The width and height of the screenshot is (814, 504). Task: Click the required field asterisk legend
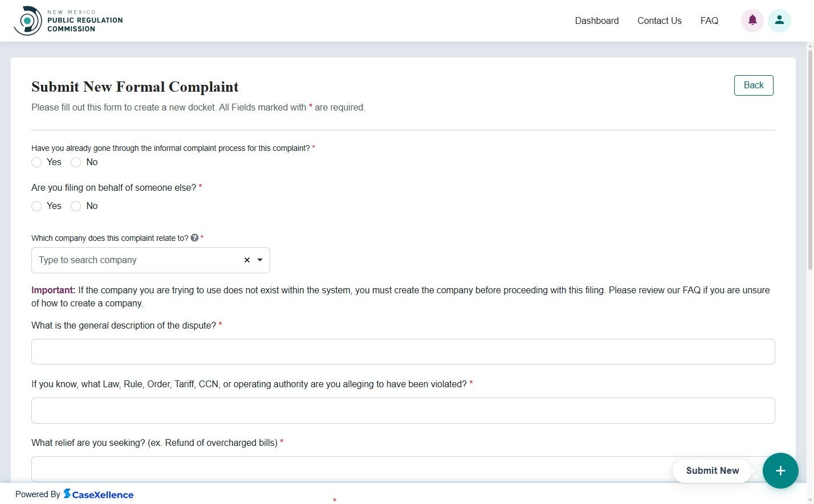[x=311, y=106]
